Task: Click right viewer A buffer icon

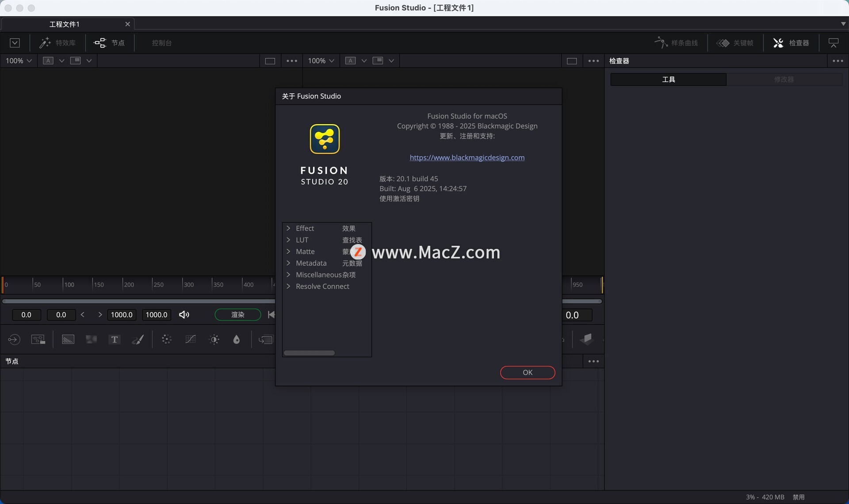Action: (x=351, y=61)
